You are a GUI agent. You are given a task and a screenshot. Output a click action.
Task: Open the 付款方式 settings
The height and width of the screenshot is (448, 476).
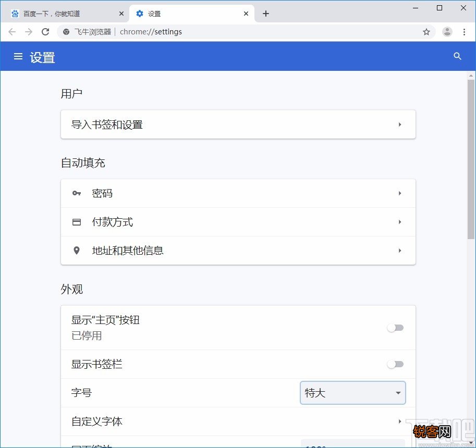pyautogui.click(x=238, y=222)
